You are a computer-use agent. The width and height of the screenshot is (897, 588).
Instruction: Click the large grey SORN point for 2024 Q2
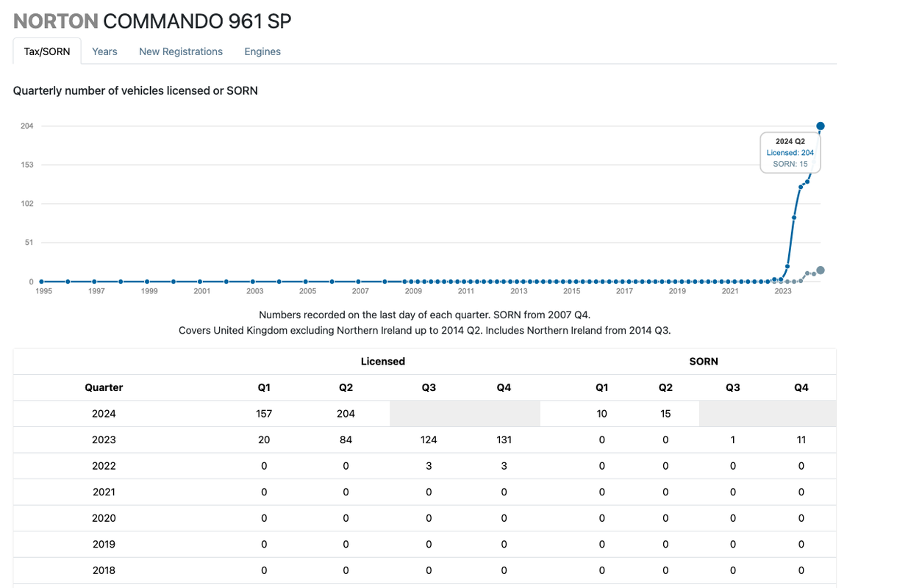coord(821,270)
